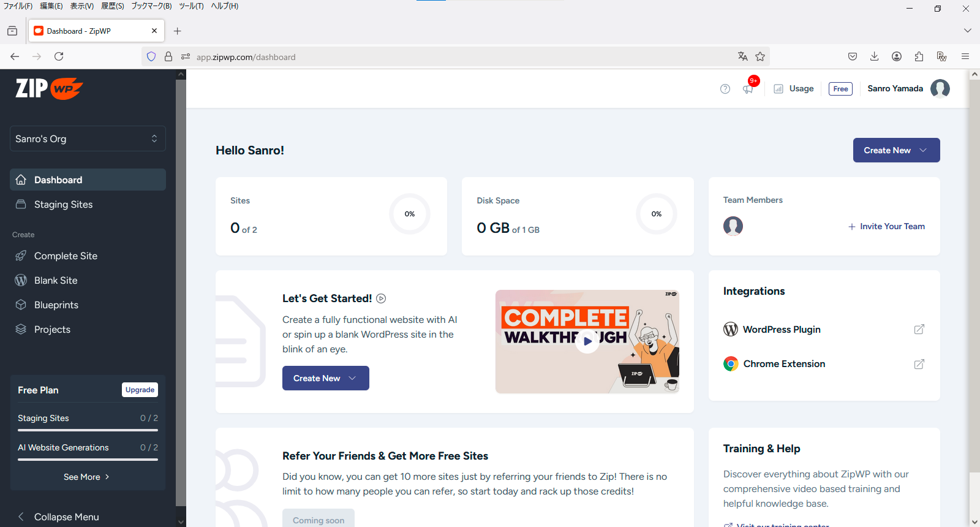Click the Let's Get Started play icon
The width and height of the screenshot is (980, 527).
coord(381,298)
